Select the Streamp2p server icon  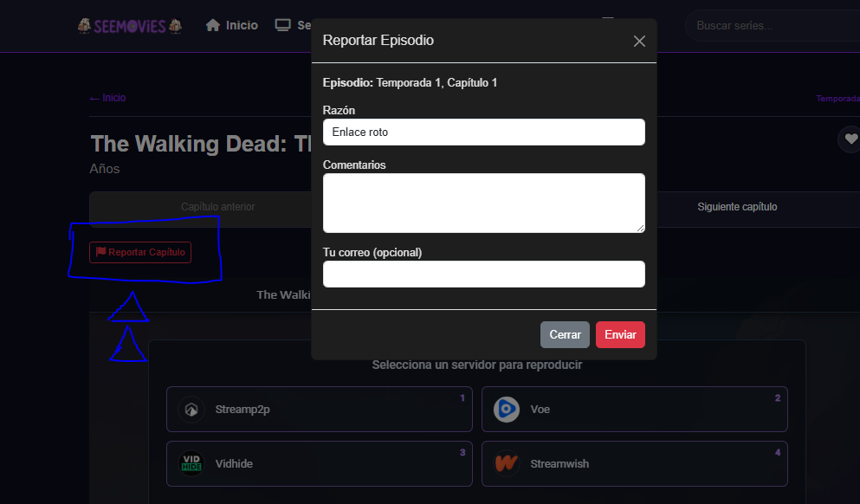(x=191, y=409)
